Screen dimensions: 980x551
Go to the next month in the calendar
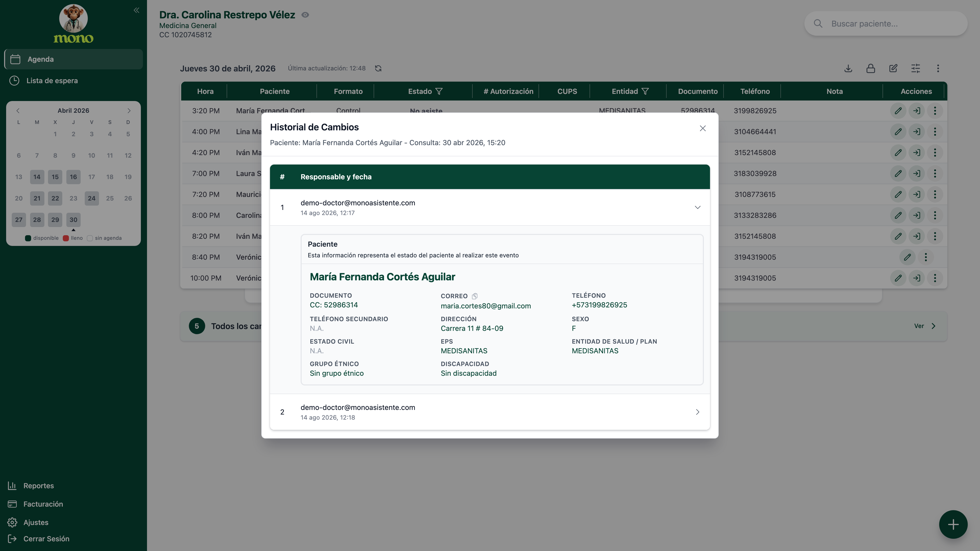tap(129, 111)
